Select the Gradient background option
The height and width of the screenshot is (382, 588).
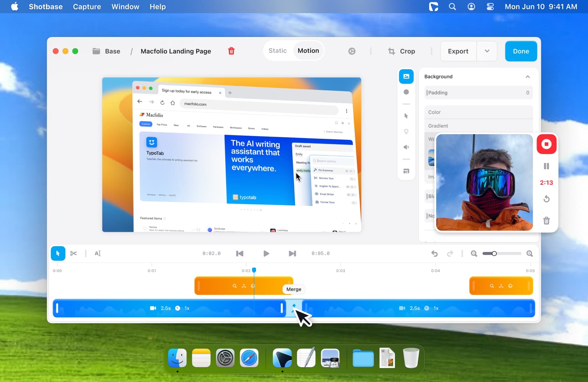pyautogui.click(x=478, y=126)
